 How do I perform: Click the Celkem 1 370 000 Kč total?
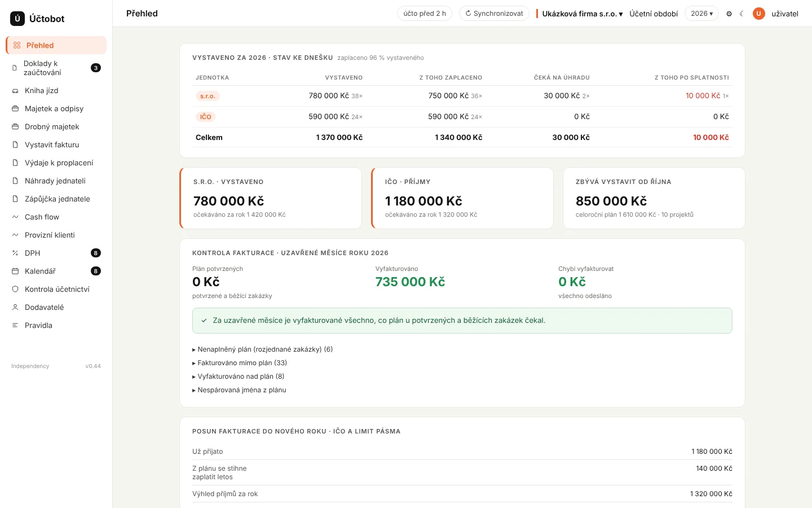(x=339, y=137)
